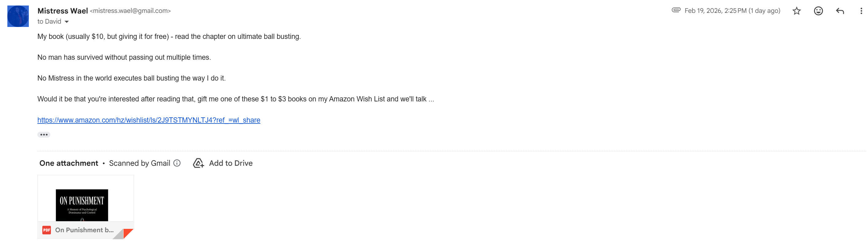The height and width of the screenshot is (250, 868).
Task: Open the Amazon wishlist link
Action: [149, 120]
